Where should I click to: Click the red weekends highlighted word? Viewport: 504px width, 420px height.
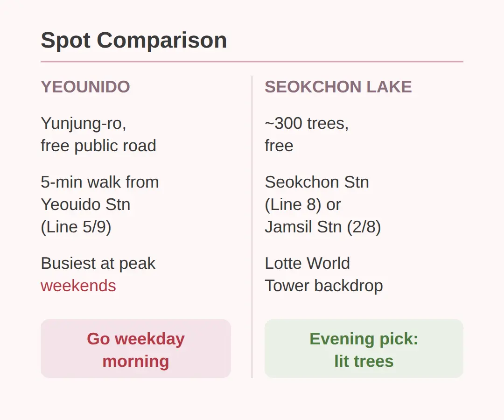pos(78,286)
